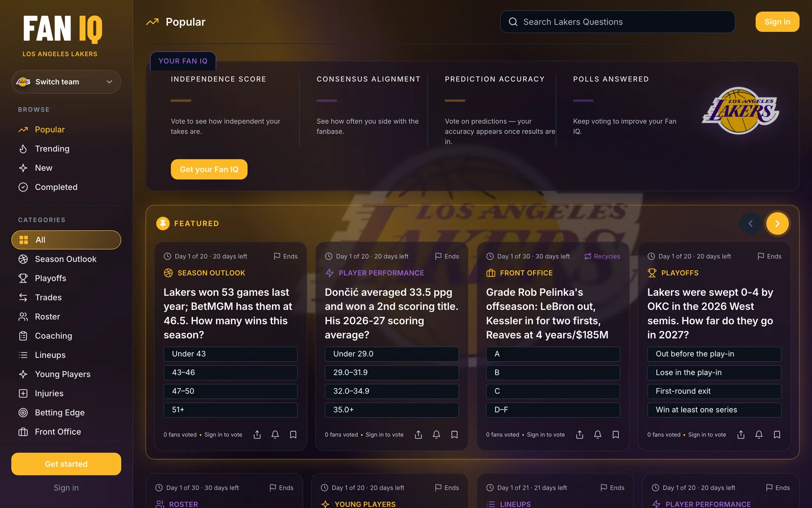Open the Front Office category
Image resolution: width=812 pixels, height=508 pixels.
pyautogui.click(x=66, y=432)
